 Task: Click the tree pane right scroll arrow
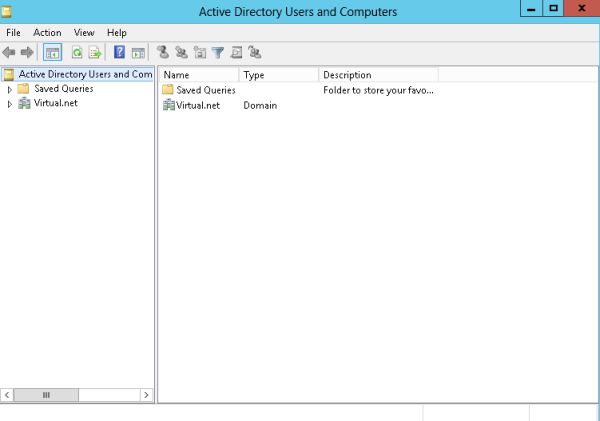146,395
